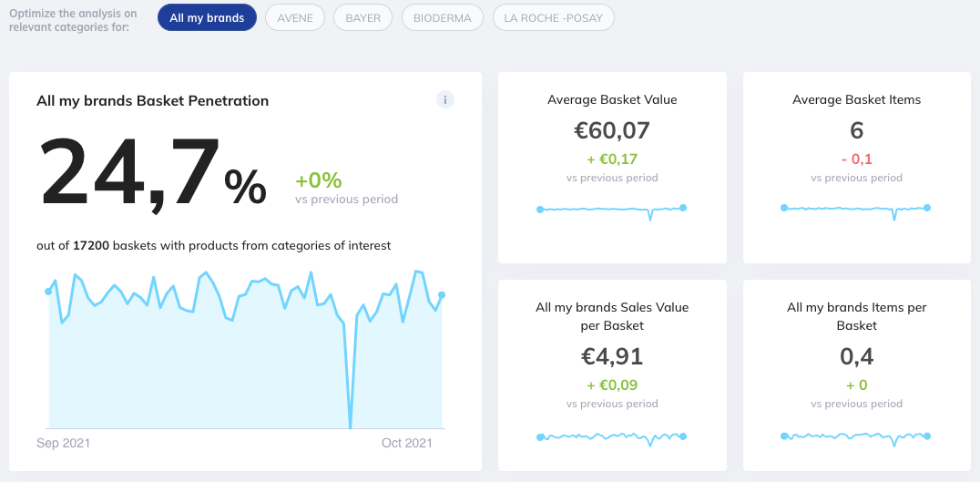Click the All my brands Sales Value sparkline

(612, 437)
